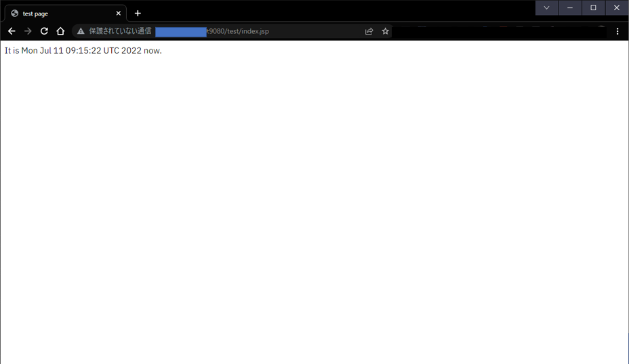
Task: Maximize the browser window
Action: (x=593, y=7)
